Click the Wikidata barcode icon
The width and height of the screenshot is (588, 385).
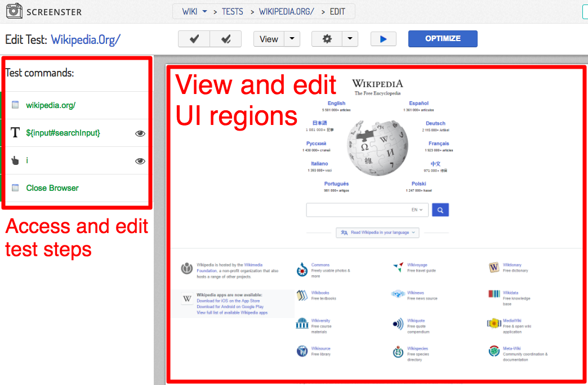(x=494, y=294)
